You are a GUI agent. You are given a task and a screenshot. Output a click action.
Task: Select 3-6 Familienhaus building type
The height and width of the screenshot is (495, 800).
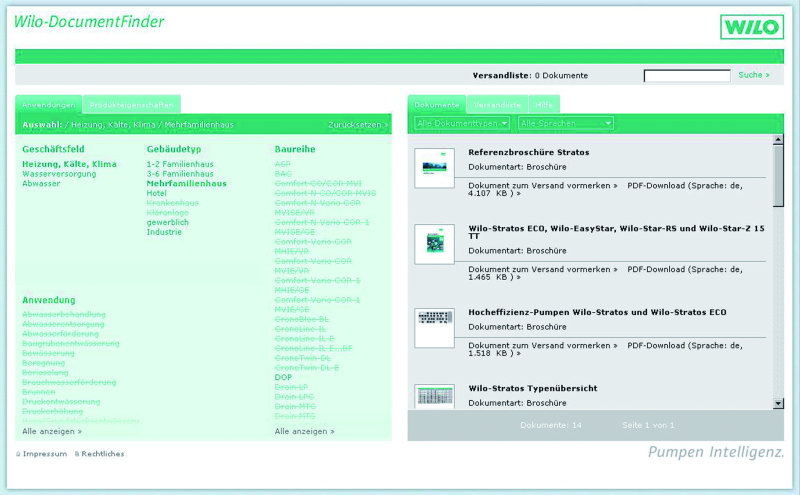pos(180,174)
